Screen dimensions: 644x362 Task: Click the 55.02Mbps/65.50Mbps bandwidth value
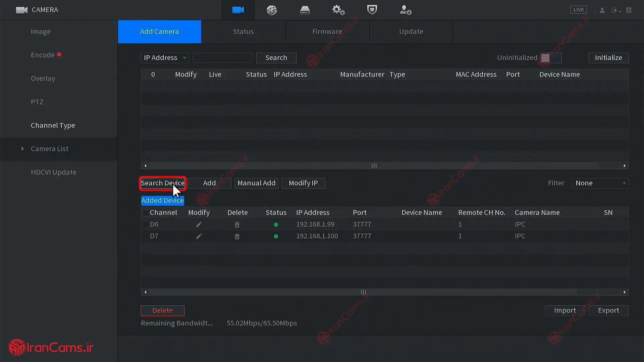tap(262, 323)
